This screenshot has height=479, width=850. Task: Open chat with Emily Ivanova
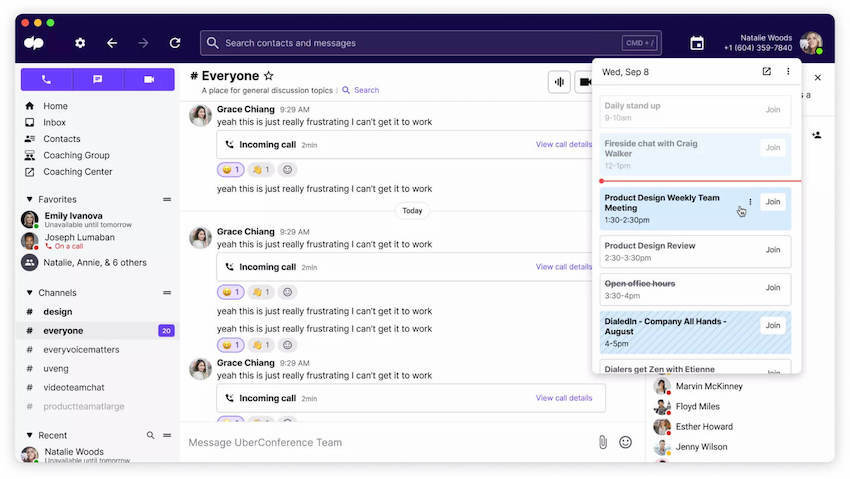[x=98, y=219]
